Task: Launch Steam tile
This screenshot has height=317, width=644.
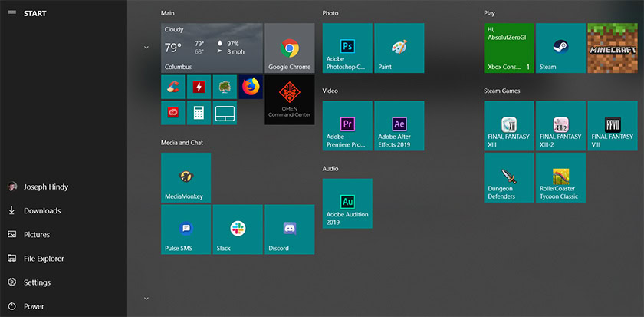Action: [x=560, y=48]
